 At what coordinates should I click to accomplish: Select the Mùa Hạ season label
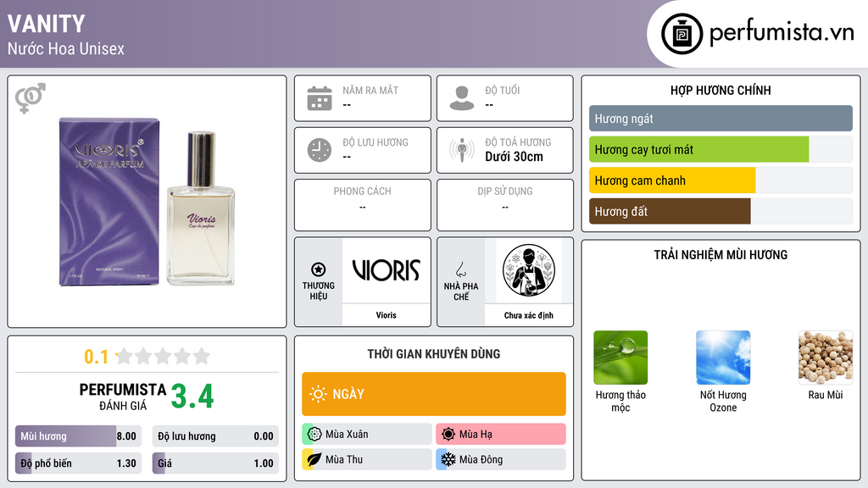click(x=476, y=435)
